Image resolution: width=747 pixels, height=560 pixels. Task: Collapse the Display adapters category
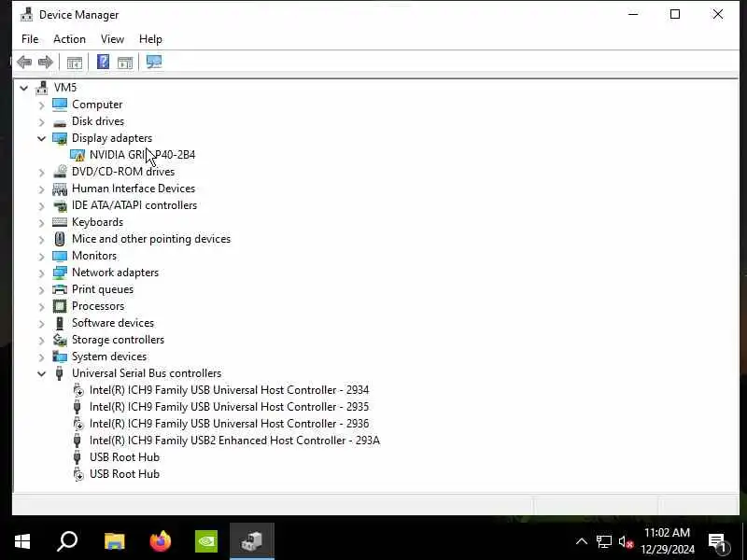pyautogui.click(x=41, y=138)
